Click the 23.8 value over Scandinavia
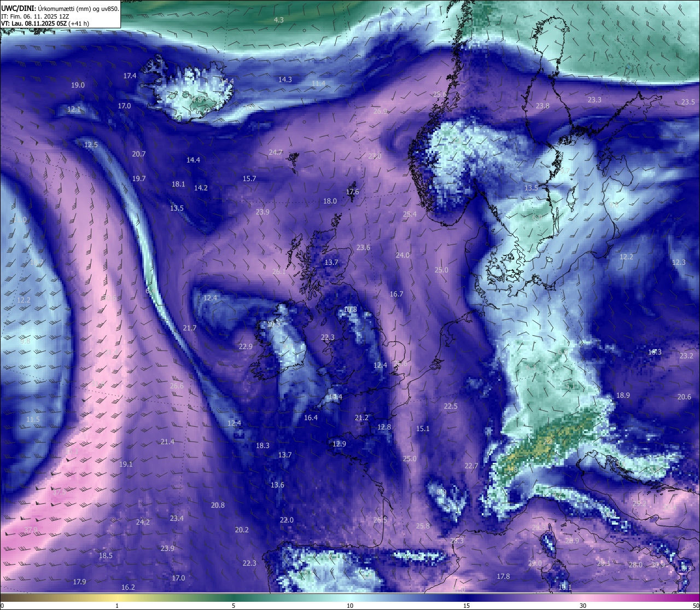Screen dimensions: 700x610 tap(542, 106)
